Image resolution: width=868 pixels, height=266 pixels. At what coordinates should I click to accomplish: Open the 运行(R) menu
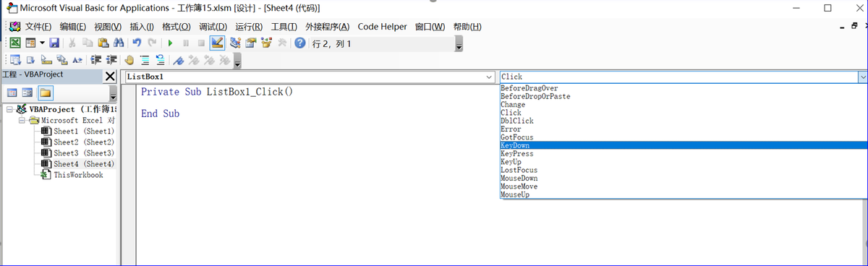pos(249,27)
